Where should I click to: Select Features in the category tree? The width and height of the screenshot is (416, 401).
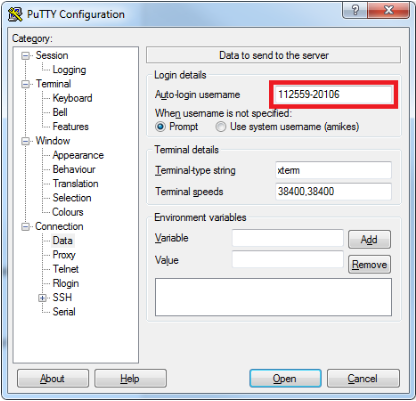click(71, 127)
